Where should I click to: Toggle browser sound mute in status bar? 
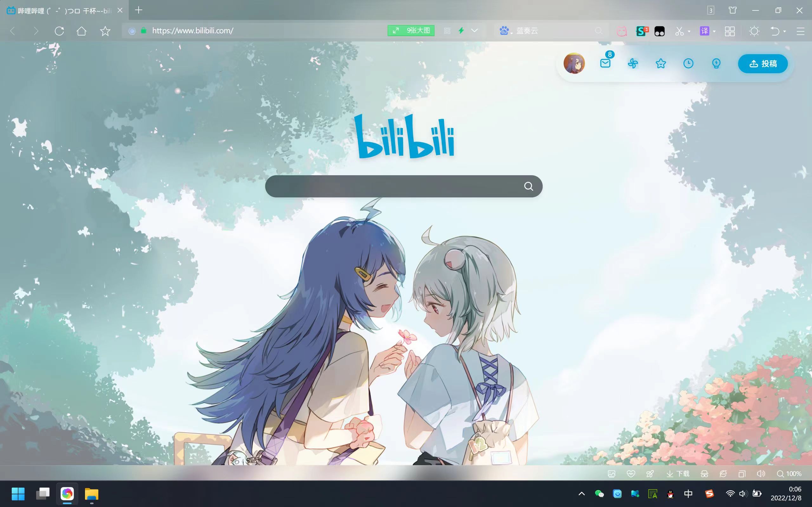click(x=761, y=473)
